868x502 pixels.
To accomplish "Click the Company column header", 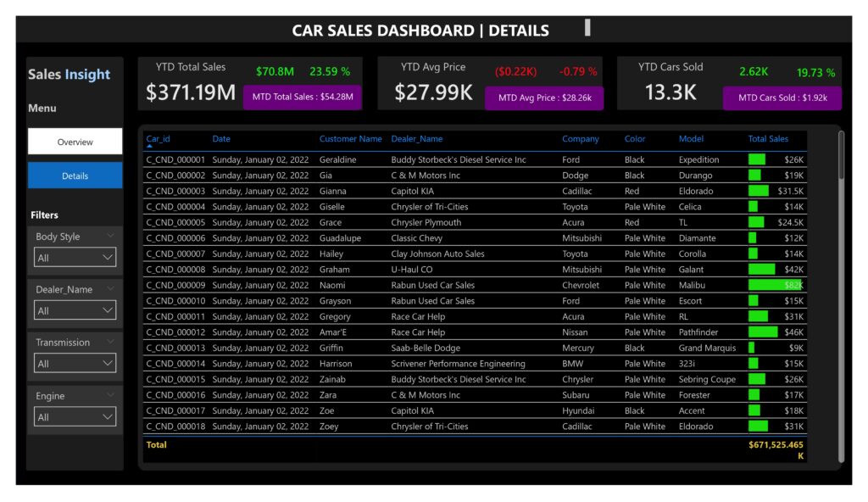I will tap(580, 139).
